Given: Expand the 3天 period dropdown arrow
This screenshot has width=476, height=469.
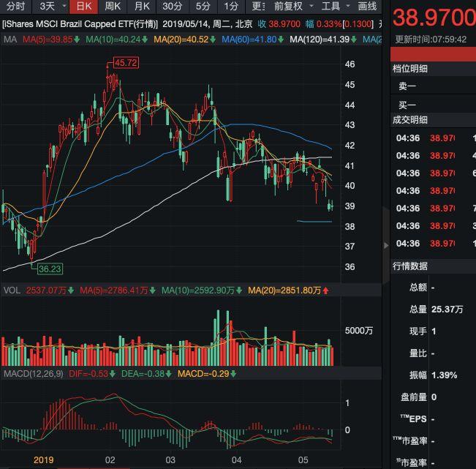Looking at the screenshot, I should pos(64,6).
